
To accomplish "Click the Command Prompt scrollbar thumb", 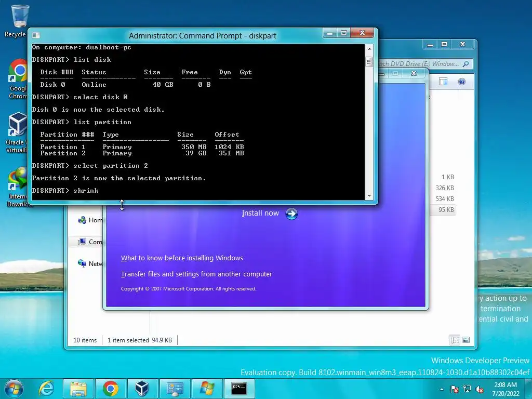I will pyautogui.click(x=369, y=62).
